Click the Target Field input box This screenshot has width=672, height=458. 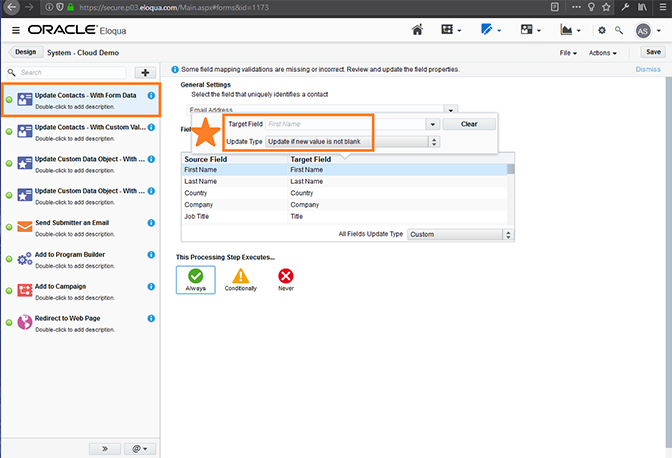[x=345, y=124]
